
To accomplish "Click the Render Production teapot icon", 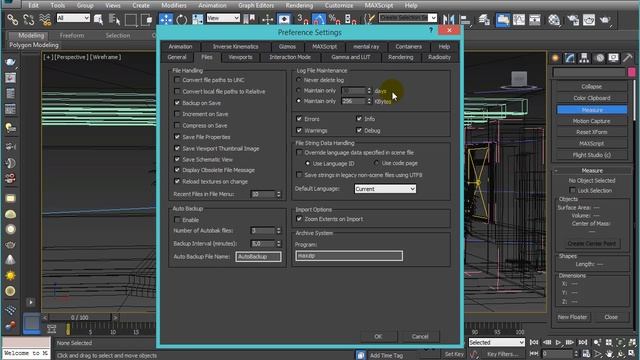I will (x=605, y=20).
